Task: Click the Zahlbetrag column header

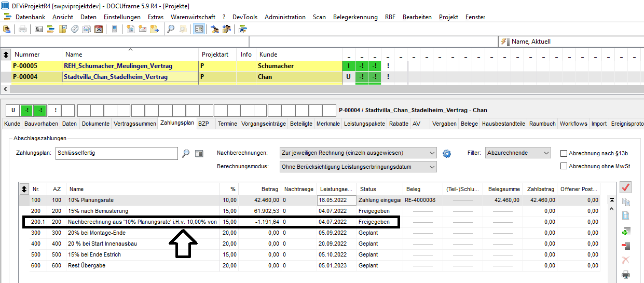Action: (x=540, y=189)
